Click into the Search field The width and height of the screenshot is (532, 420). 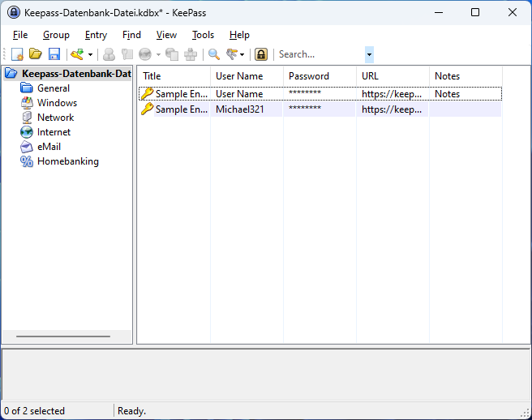tap(320, 54)
